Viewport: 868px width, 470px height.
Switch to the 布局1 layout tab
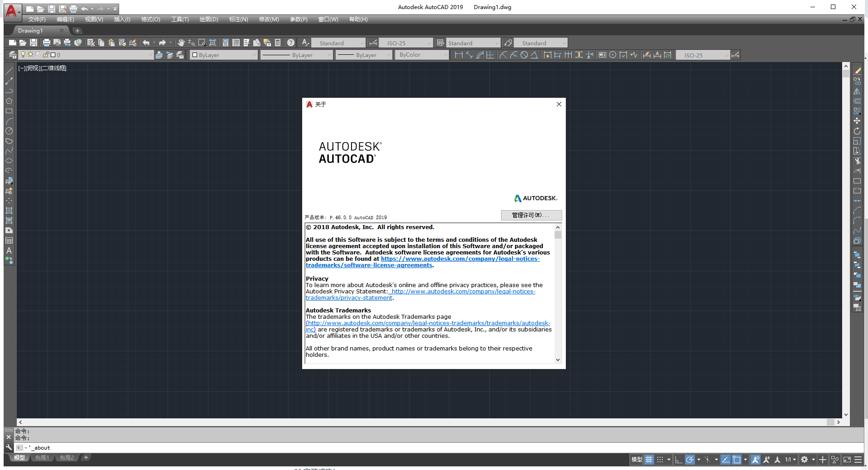coord(42,458)
